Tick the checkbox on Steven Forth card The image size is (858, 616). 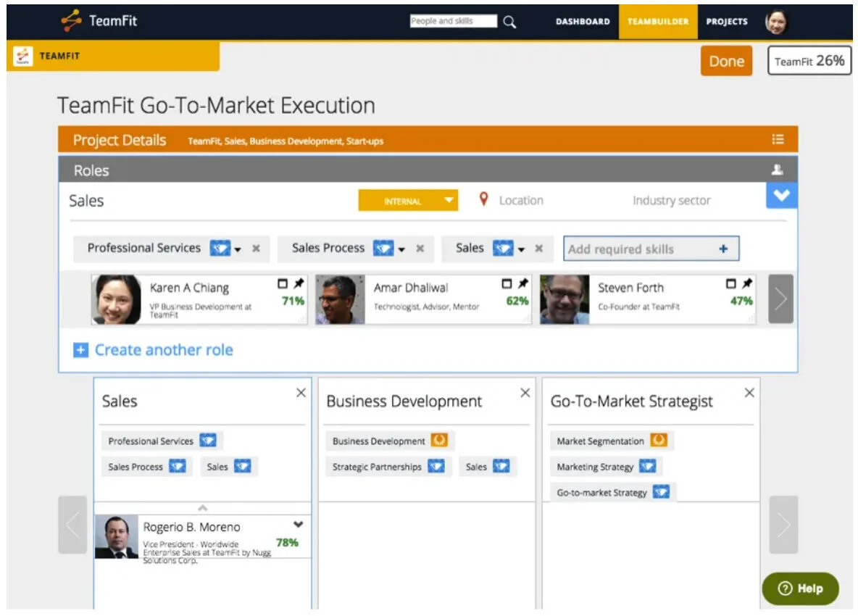tap(730, 283)
